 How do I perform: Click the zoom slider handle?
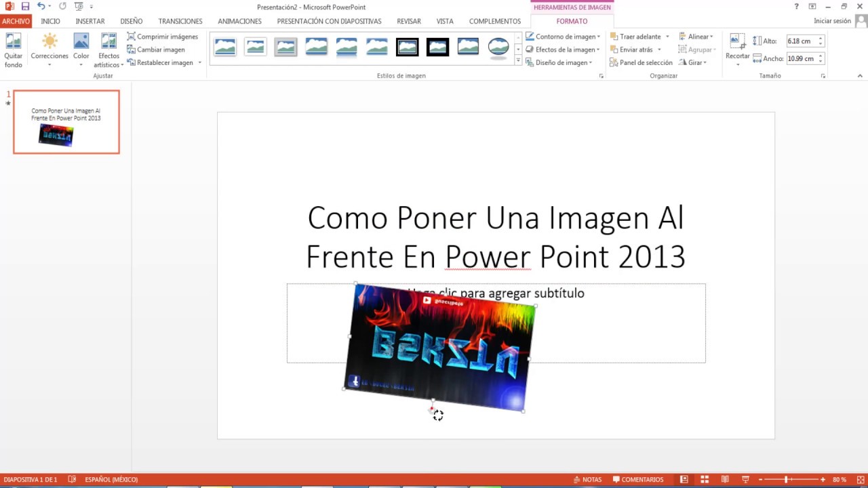786,480
